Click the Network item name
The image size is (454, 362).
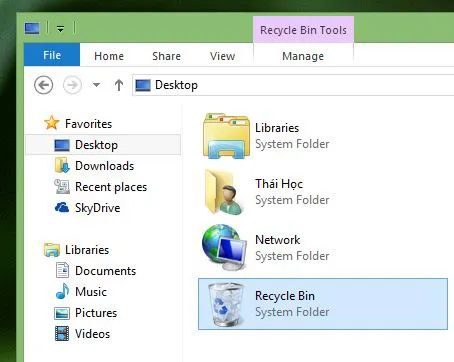(x=277, y=240)
